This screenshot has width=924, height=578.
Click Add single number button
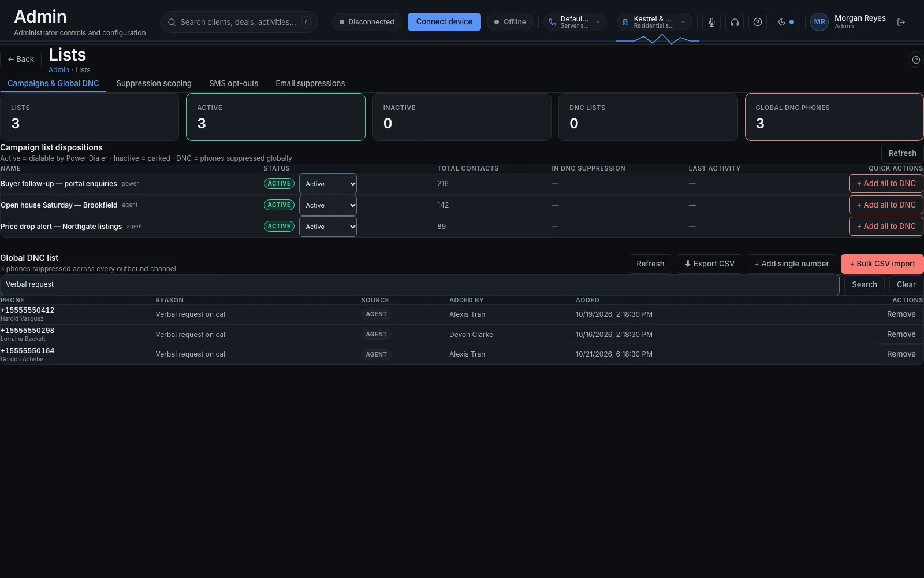pyautogui.click(x=791, y=264)
